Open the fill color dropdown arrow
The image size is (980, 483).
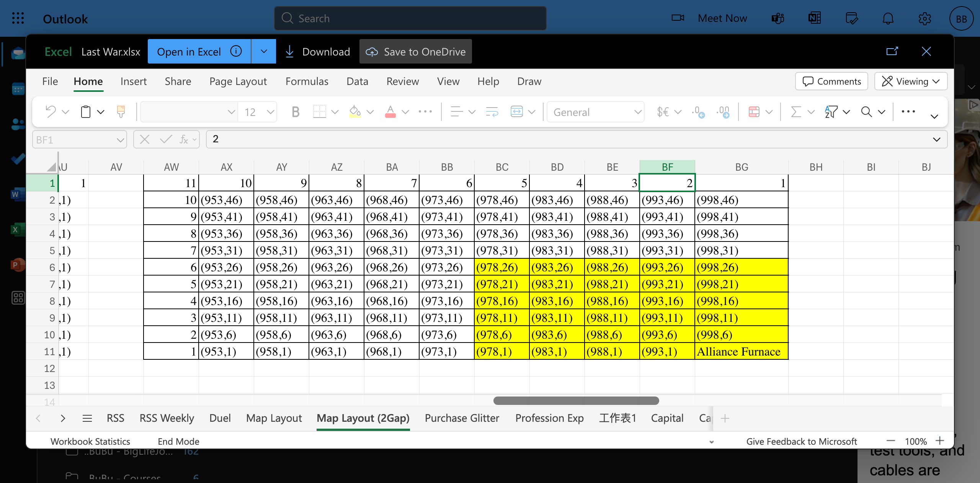370,112
